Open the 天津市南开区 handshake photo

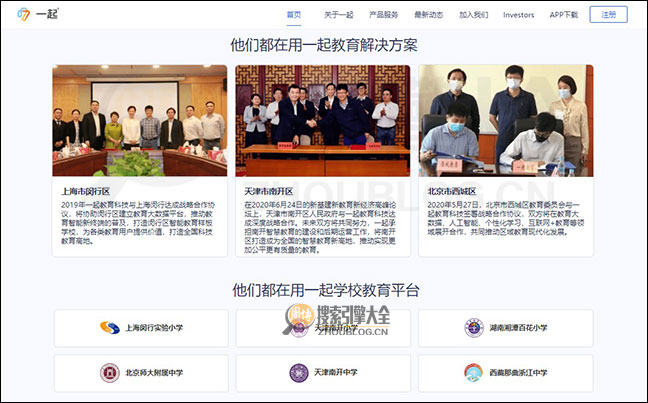323,120
